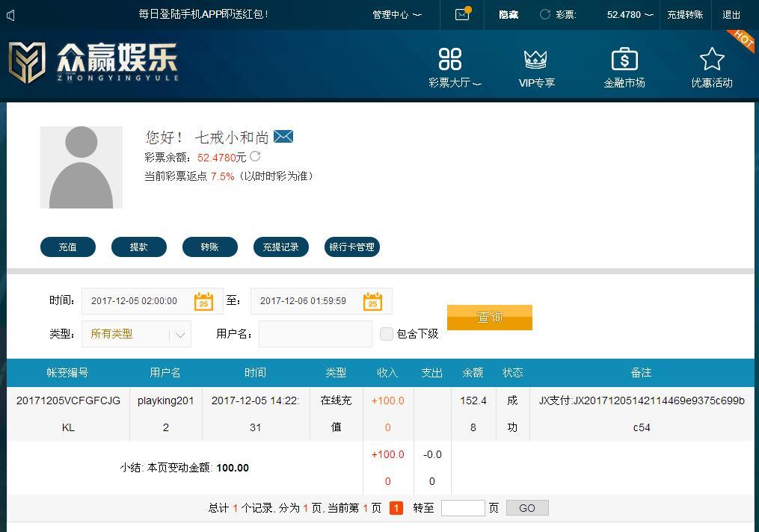Open the 所有类型 type dropdown
The image size is (759, 532).
pos(137,334)
